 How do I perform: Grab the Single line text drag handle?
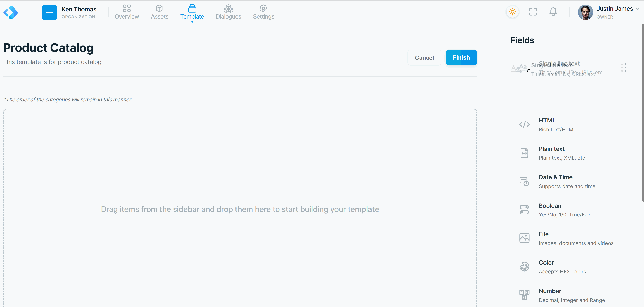click(x=623, y=68)
